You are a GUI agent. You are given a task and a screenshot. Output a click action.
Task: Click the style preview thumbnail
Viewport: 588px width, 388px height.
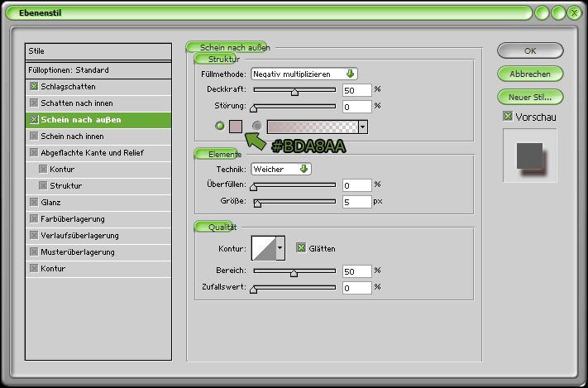(530, 156)
